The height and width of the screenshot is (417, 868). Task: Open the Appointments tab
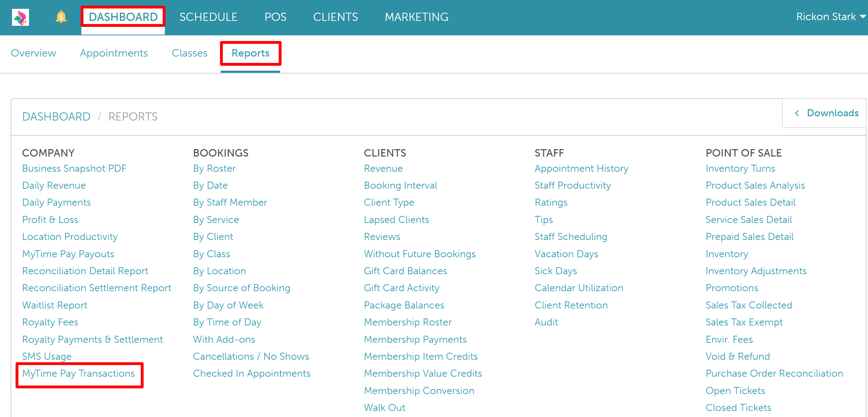pyautogui.click(x=114, y=53)
